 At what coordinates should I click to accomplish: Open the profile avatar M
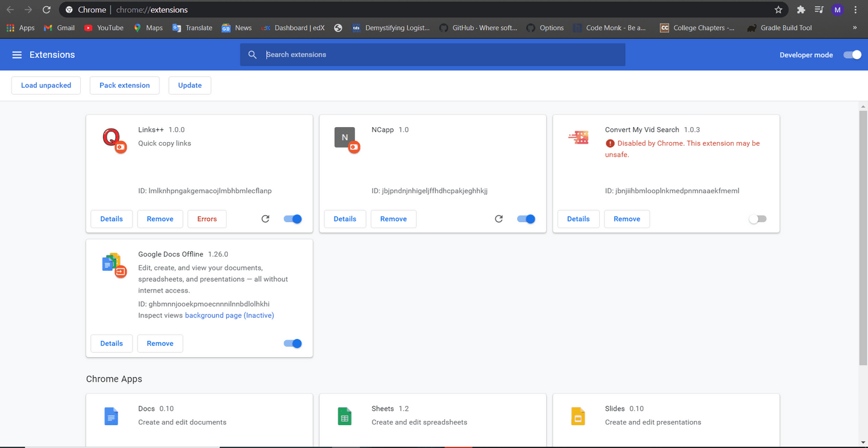[837, 10]
